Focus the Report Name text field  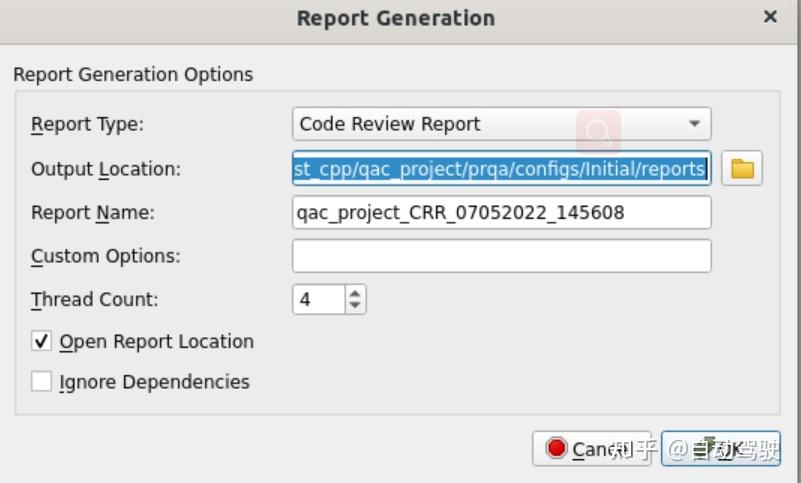pyautogui.click(x=500, y=212)
